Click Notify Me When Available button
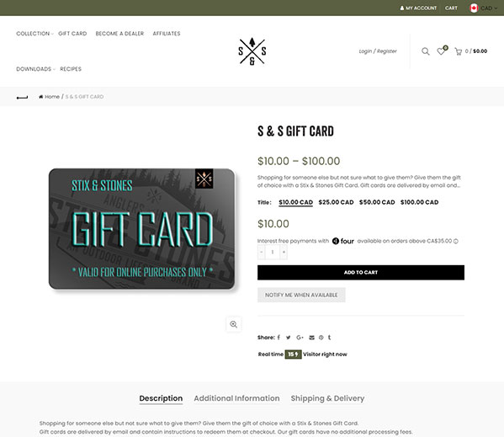 coord(301,295)
